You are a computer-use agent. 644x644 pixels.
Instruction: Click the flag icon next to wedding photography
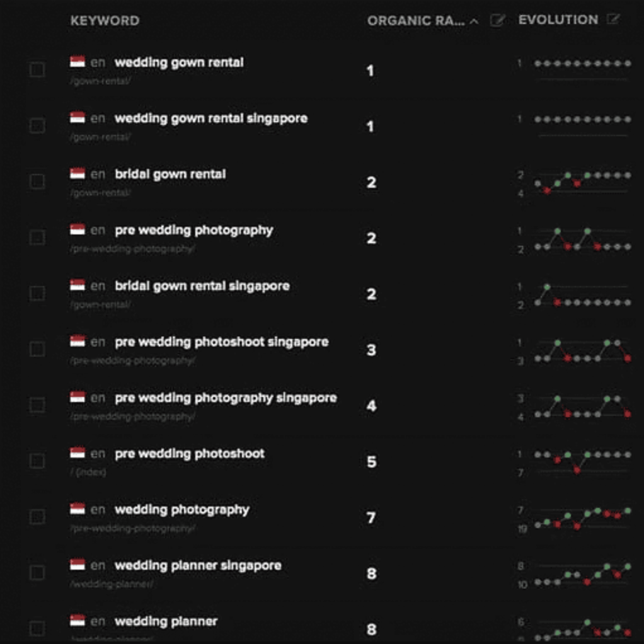pos(78,509)
